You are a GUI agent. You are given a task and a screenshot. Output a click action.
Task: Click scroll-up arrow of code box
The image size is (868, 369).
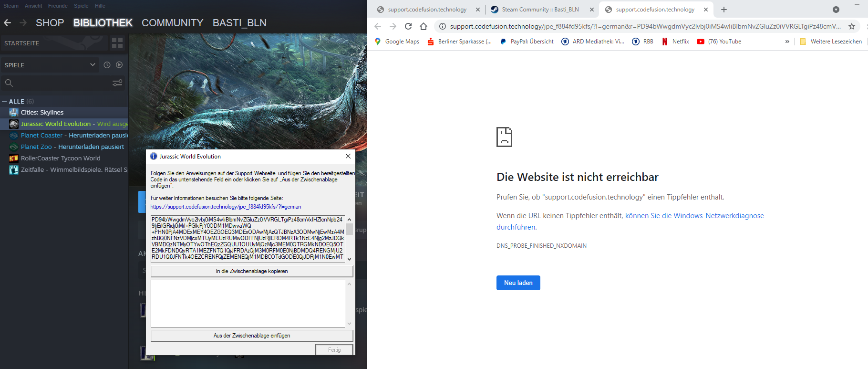coord(349,219)
